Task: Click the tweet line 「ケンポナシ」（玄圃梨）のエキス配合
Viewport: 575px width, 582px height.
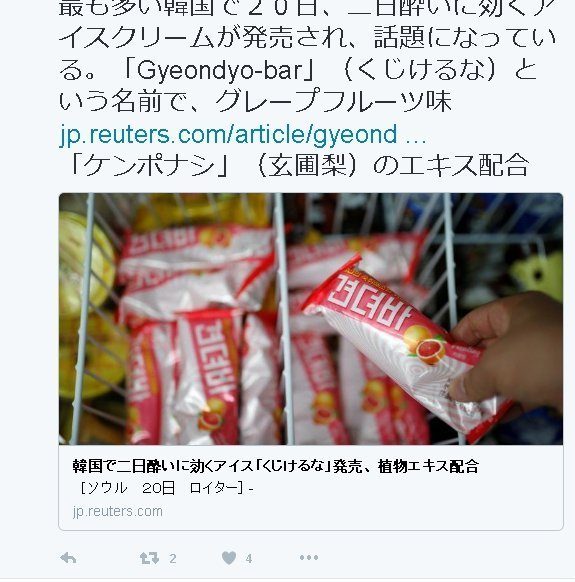Action: [296, 165]
